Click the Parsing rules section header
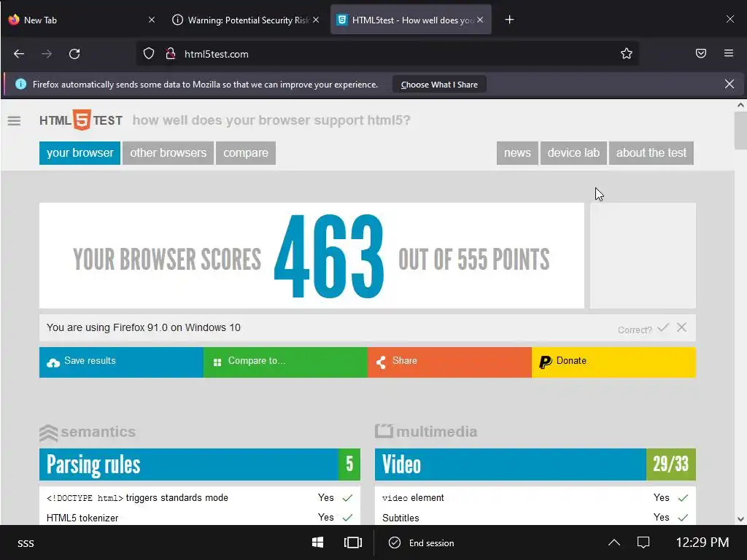 pos(200,464)
